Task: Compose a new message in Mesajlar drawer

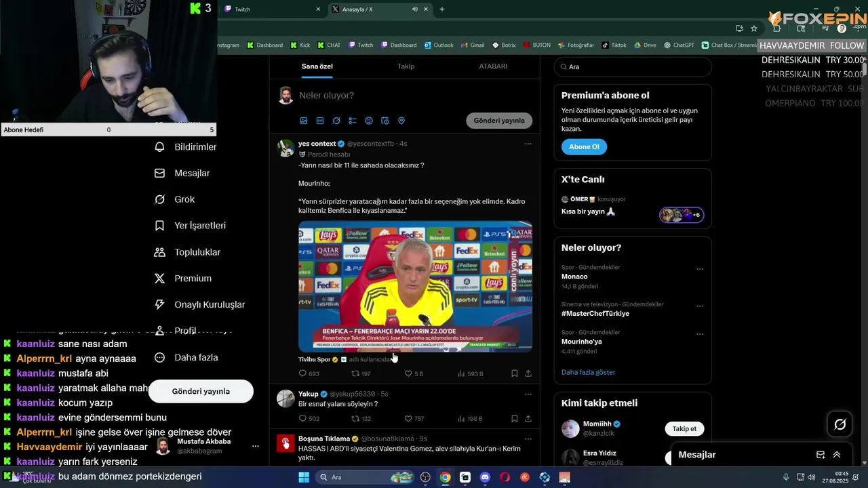Action: click(x=821, y=455)
